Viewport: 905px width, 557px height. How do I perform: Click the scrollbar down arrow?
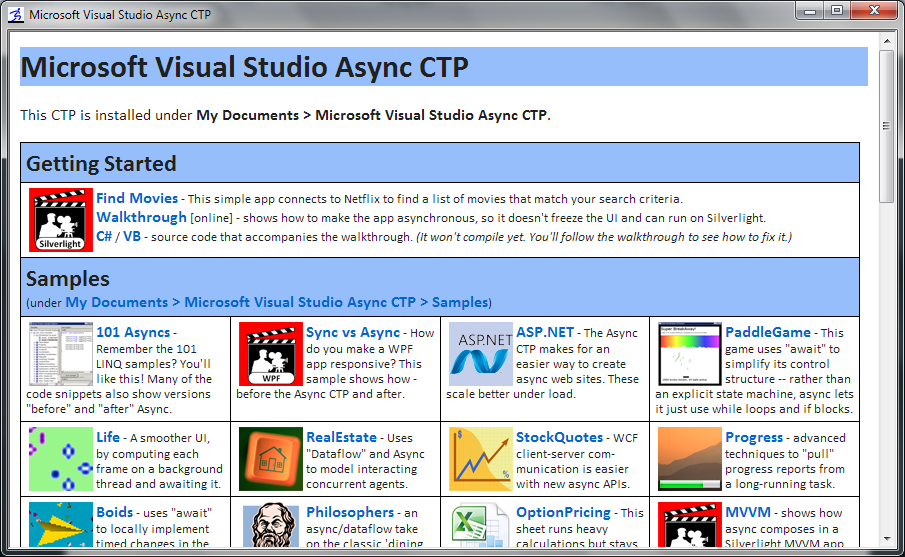tap(887, 539)
